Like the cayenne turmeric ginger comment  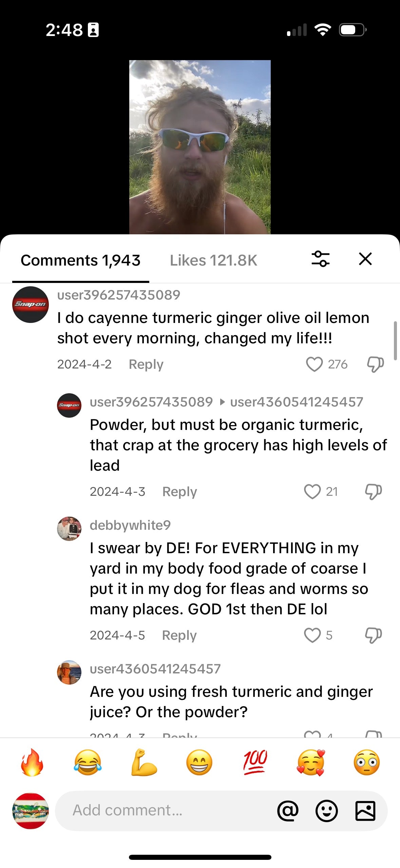pos(314,364)
